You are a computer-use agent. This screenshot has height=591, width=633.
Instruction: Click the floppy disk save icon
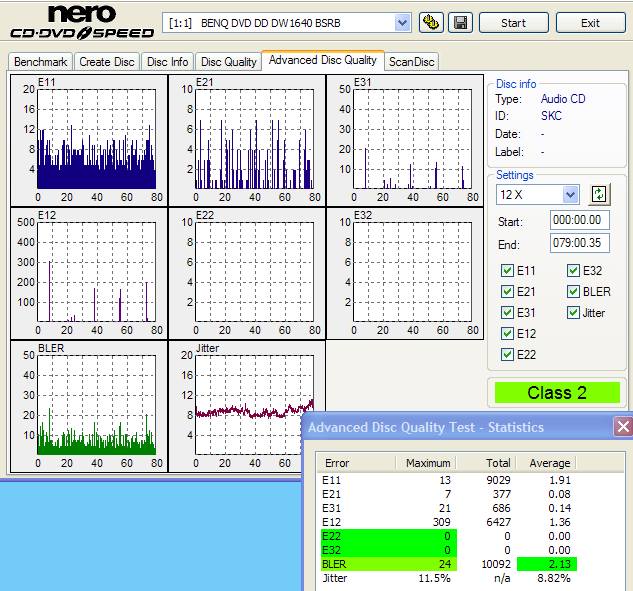(x=460, y=22)
